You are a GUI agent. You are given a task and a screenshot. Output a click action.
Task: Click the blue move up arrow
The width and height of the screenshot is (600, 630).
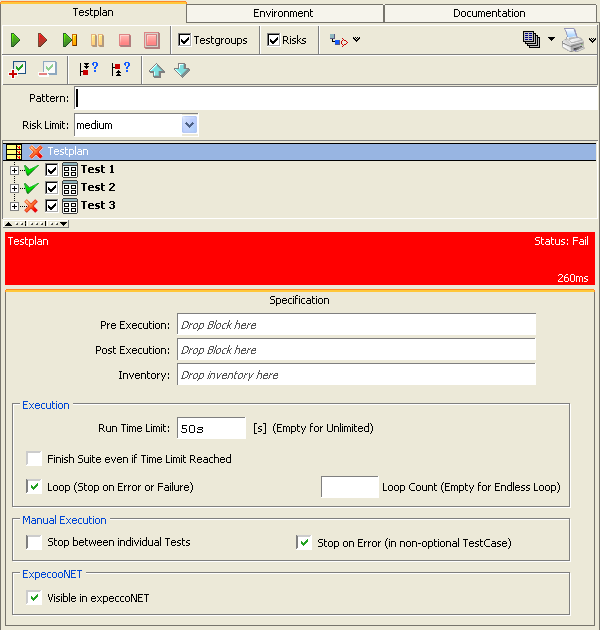point(157,70)
